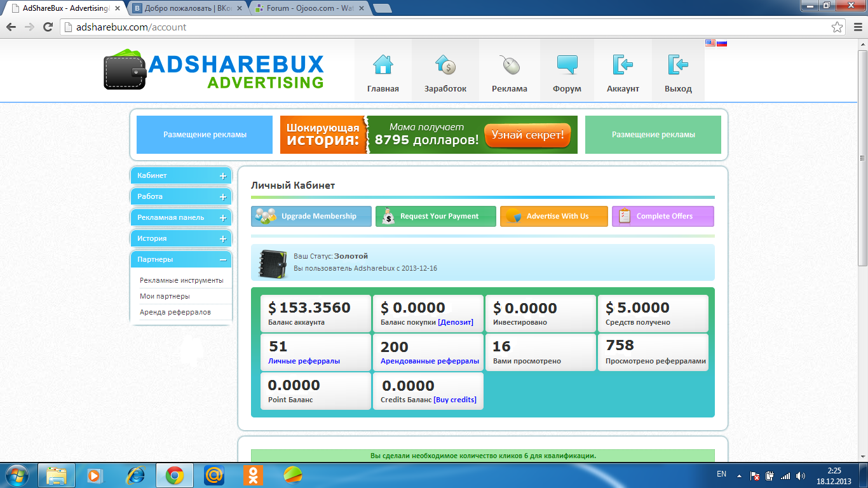Screen dimensions: 868x488
Task: Click the Request Your Payment button
Action: (436, 216)
